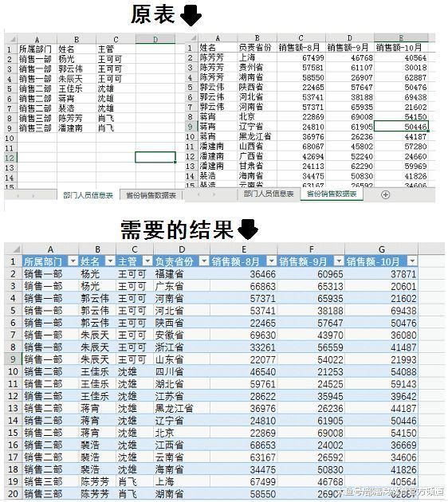The image size is (448, 502).
Task: Click cell 67499 in right top sheet
Action: [x=301, y=57]
